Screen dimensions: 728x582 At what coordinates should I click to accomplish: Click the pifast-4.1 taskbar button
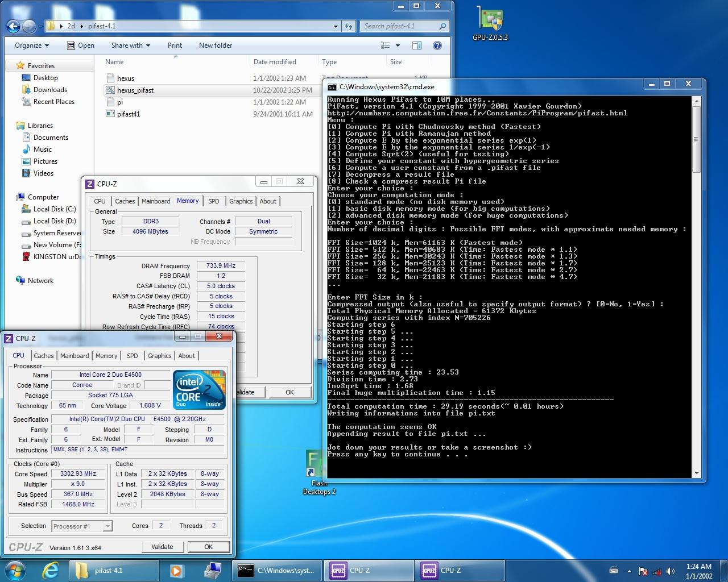114,570
